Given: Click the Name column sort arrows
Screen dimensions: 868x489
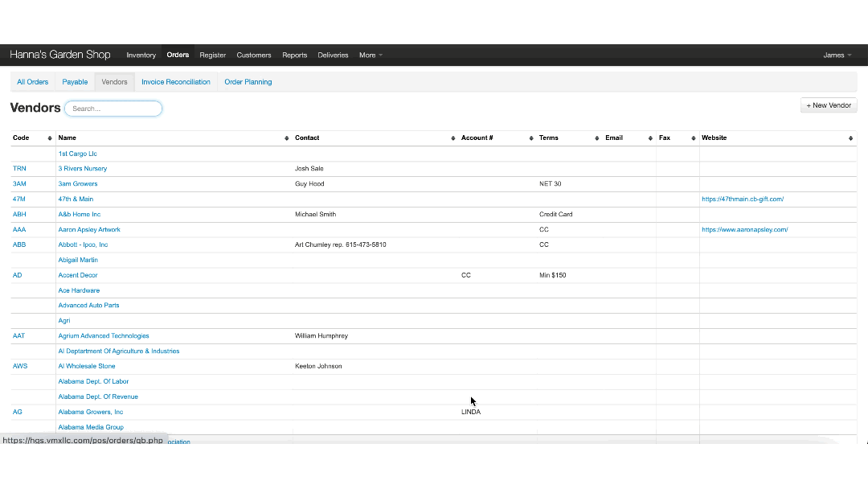Looking at the screenshot, I should click(288, 138).
